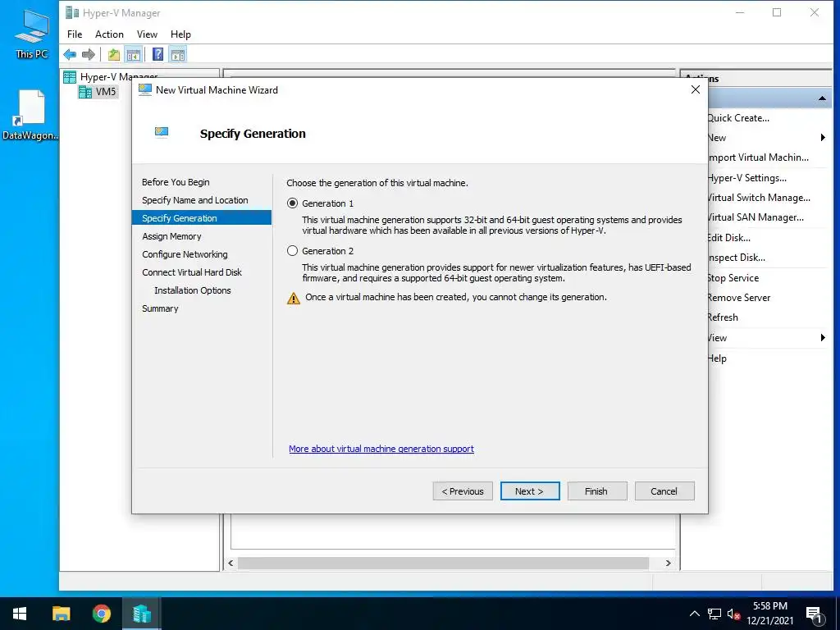Collapse the Actions pane section arrow
The width and height of the screenshot is (840, 630).
coord(822,98)
